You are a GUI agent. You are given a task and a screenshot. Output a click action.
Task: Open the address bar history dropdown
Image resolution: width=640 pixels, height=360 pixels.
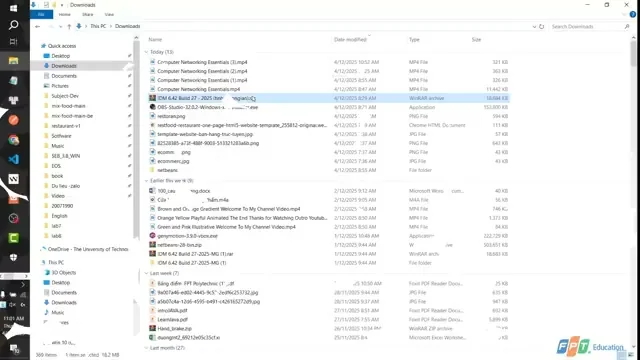tap(534, 27)
